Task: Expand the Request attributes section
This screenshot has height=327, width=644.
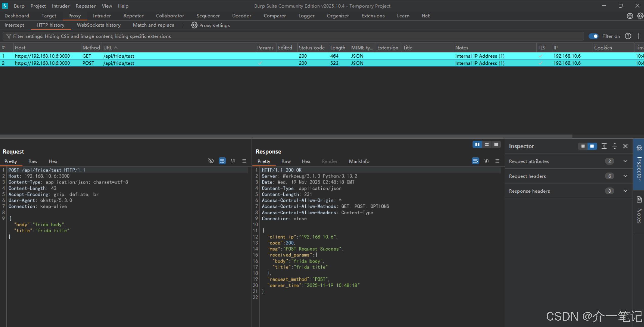Action: point(625,161)
